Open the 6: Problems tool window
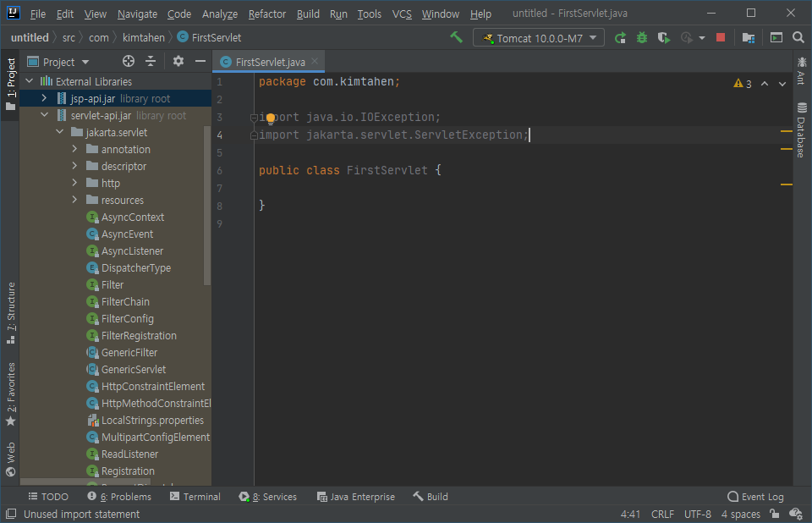The height and width of the screenshot is (523, 812). pos(119,497)
